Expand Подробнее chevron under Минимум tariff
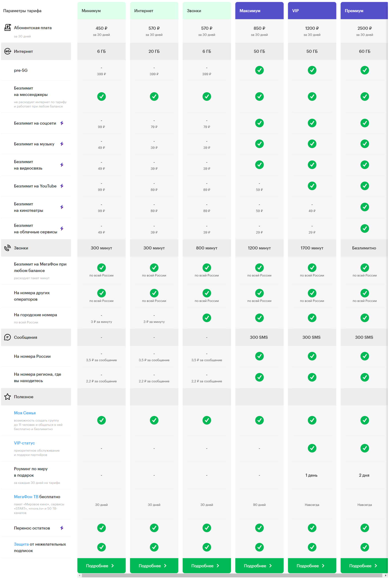The width and height of the screenshot is (392, 580). (x=113, y=566)
